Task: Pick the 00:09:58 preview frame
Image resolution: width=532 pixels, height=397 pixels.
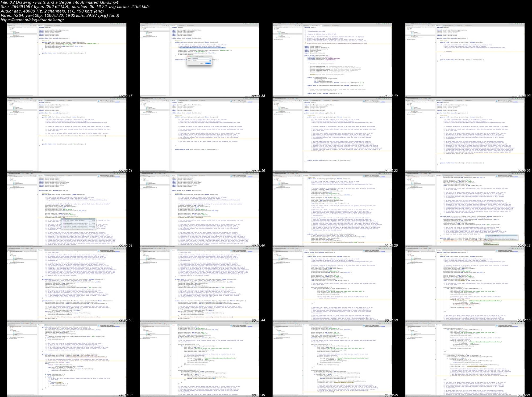Action: [x=67, y=285]
